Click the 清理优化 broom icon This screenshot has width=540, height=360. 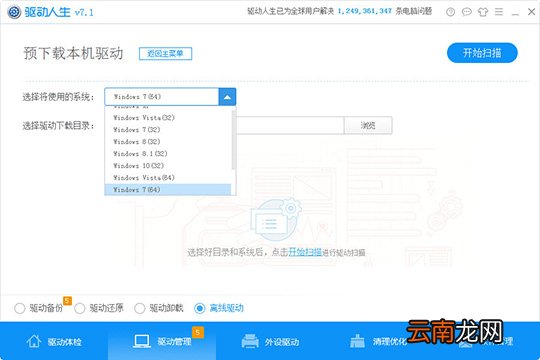coord(357,341)
